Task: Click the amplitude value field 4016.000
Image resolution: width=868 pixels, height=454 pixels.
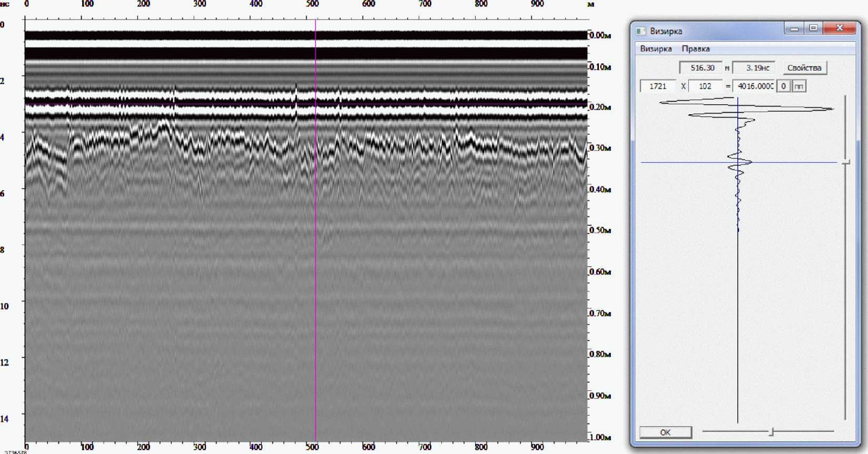Action: [x=755, y=86]
